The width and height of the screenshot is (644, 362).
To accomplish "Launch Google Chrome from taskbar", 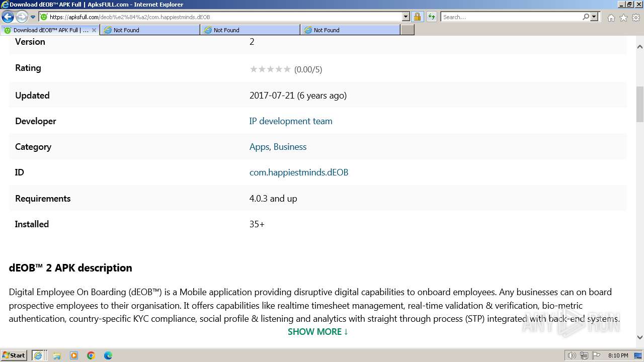I will coord(91,355).
